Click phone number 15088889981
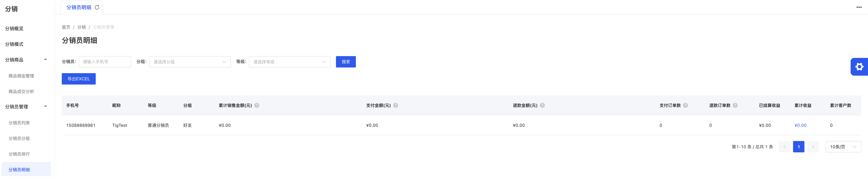Image resolution: width=868 pixels, height=179 pixels. point(81,125)
